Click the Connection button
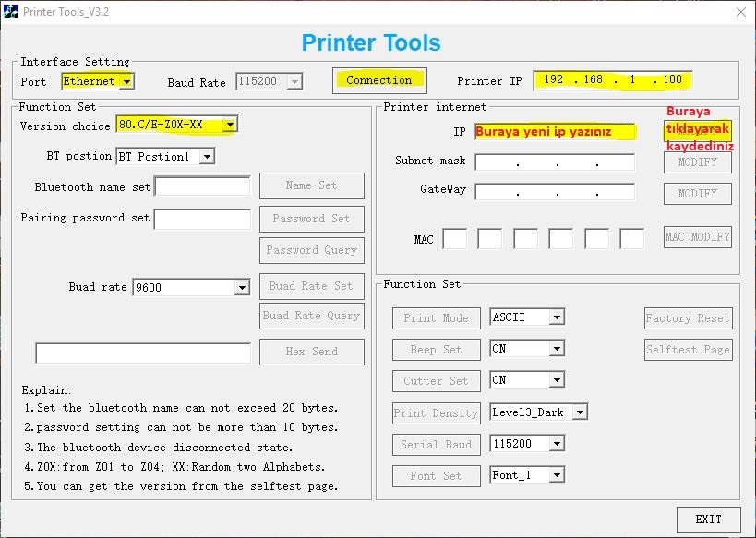This screenshot has height=538, width=756. coord(378,80)
